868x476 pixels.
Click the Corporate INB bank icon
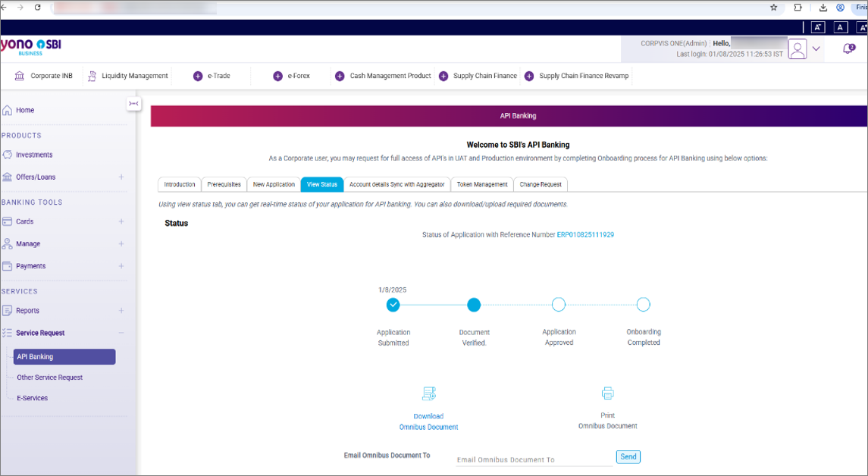pyautogui.click(x=20, y=76)
